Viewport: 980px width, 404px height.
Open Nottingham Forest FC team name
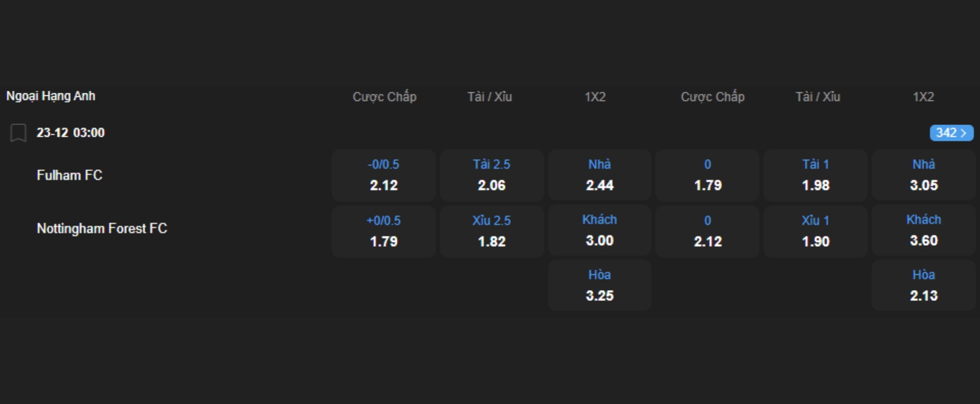[x=102, y=229]
